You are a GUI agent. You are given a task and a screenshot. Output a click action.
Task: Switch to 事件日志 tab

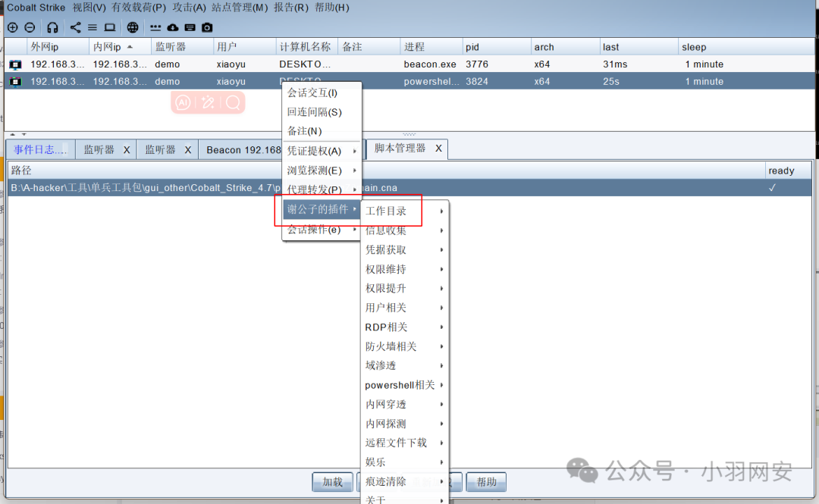pos(40,150)
